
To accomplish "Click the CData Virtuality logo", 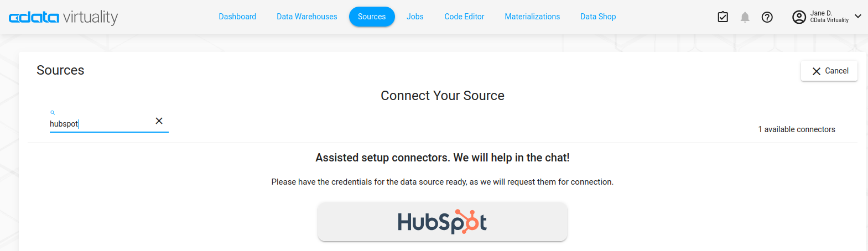I will pyautogui.click(x=63, y=17).
